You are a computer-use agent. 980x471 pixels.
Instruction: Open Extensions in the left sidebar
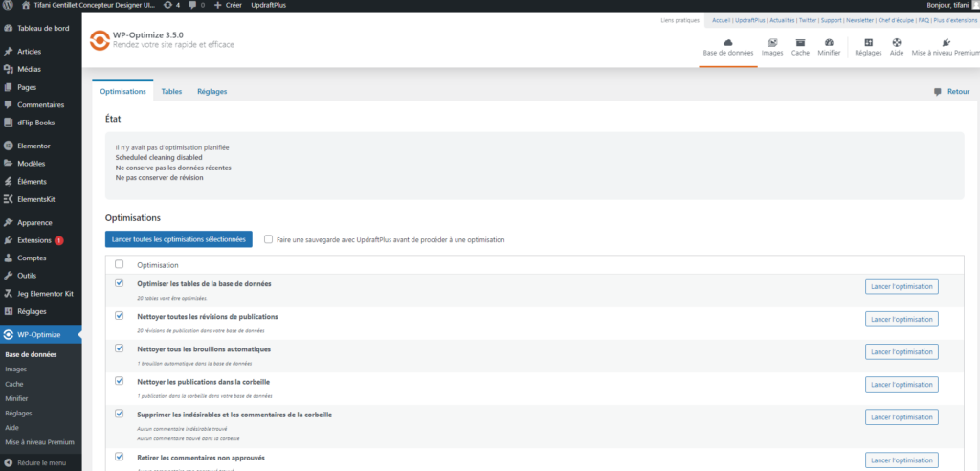pyautogui.click(x=34, y=239)
